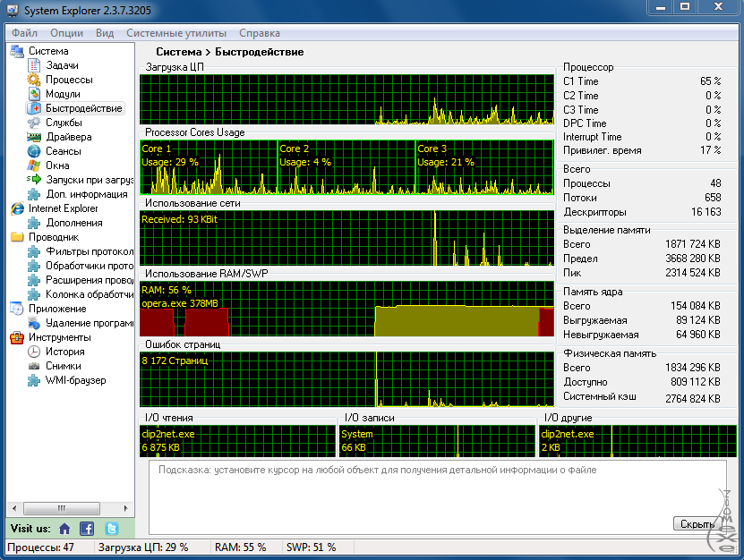This screenshot has width=744, height=560.
Task: Click the Снимки camera icon
Action: click(x=34, y=366)
